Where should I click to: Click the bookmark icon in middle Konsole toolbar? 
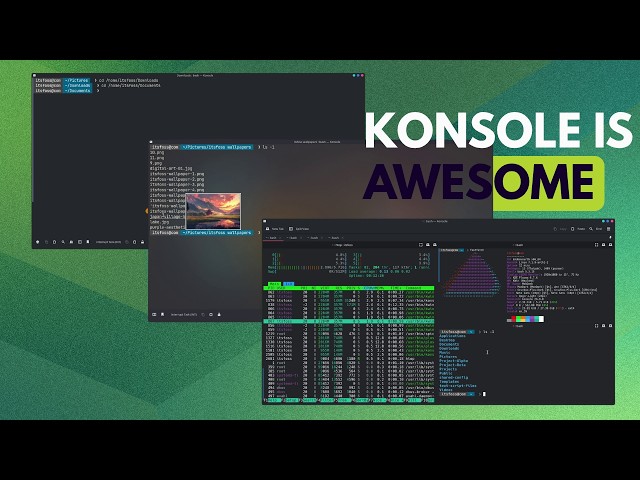(162, 315)
